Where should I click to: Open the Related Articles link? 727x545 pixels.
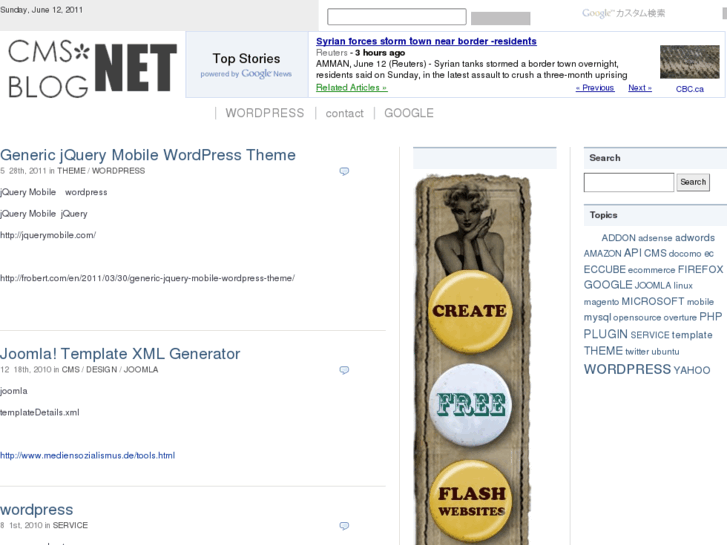pyautogui.click(x=351, y=87)
